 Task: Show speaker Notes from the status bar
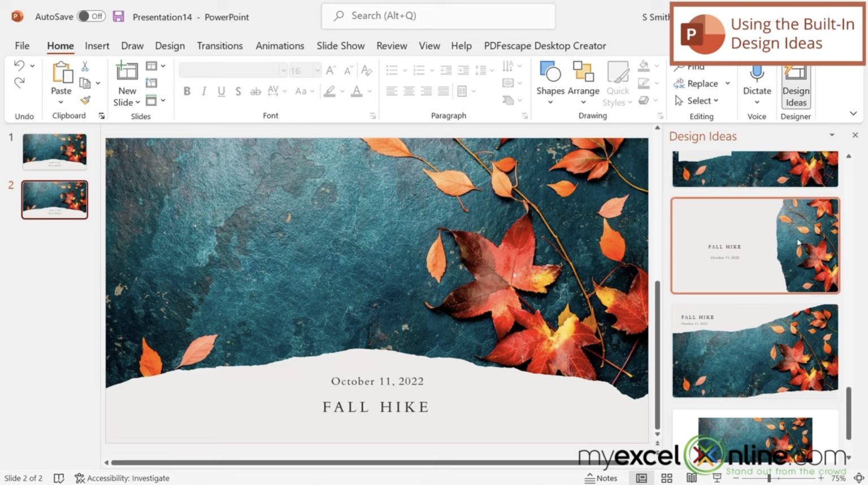coord(601,478)
